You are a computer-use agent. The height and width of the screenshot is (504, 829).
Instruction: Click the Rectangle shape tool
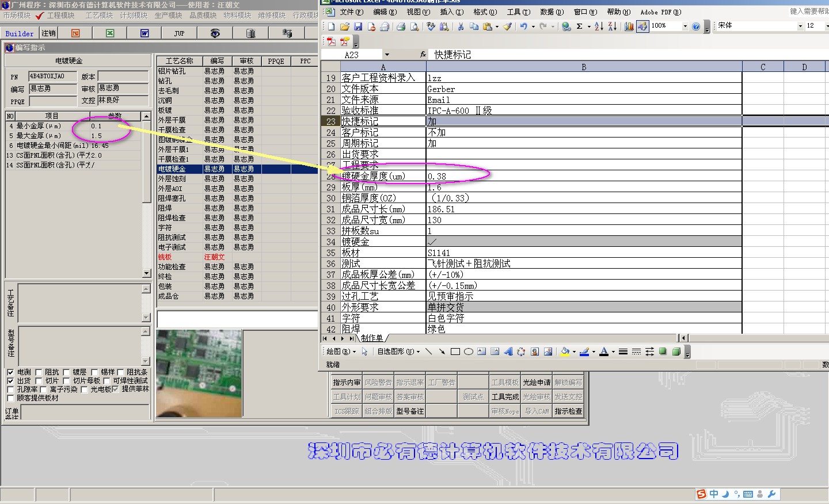point(455,352)
